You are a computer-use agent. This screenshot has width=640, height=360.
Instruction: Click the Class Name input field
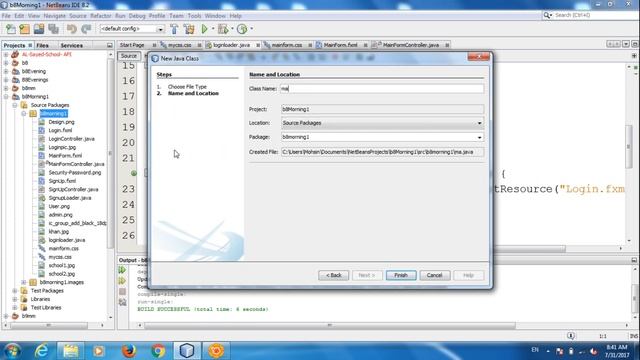coord(382,89)
